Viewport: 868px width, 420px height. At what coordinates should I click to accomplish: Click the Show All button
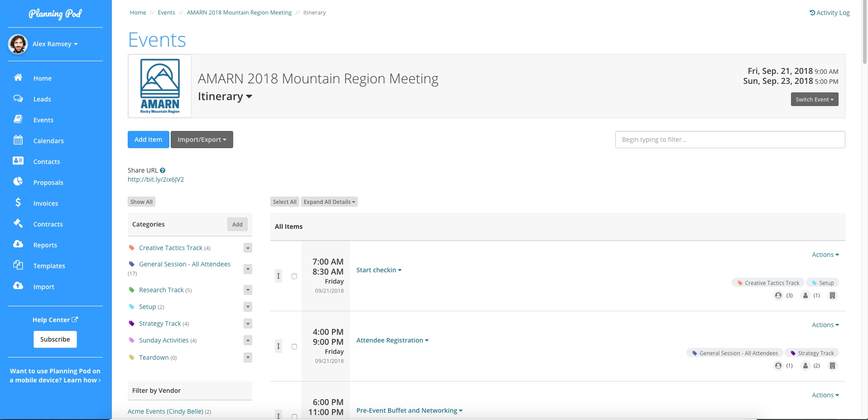pyautogui.click(x=141, y=202)
